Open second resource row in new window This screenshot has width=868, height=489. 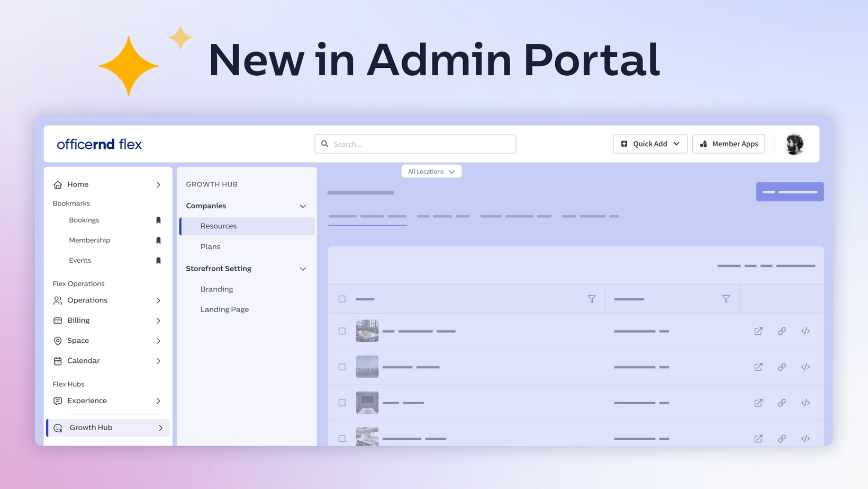click(x=758, y=367)
